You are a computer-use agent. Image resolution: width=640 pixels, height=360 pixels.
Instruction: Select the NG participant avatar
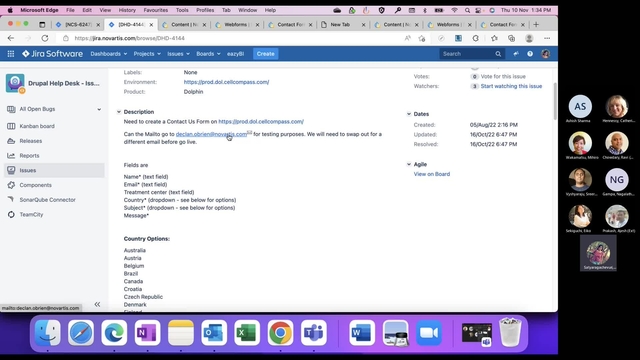coord(617,180)
